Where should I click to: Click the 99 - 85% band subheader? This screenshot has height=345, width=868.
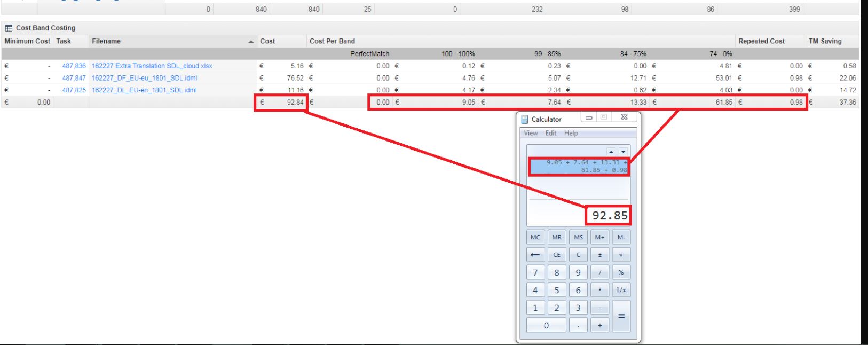coord(547,54)
